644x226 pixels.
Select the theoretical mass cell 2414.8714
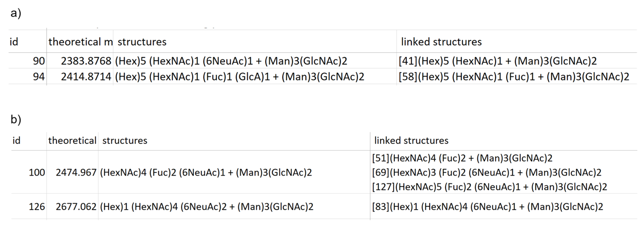tap(86, 77)
